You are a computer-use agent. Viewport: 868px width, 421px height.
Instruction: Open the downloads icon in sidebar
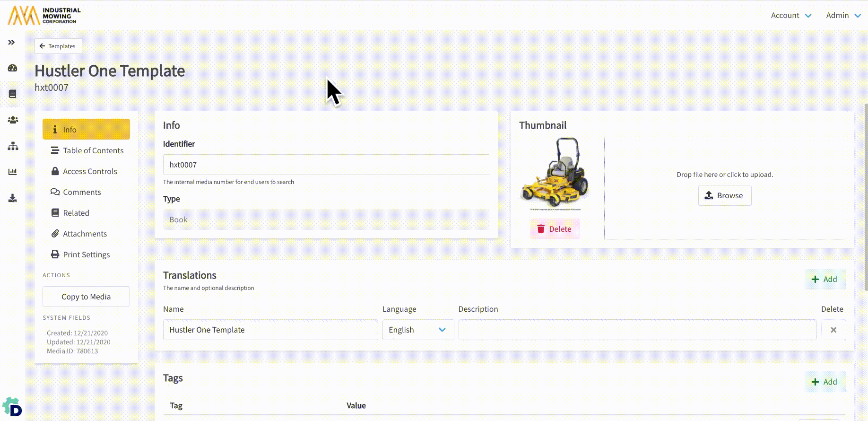(x=13, y=198)
